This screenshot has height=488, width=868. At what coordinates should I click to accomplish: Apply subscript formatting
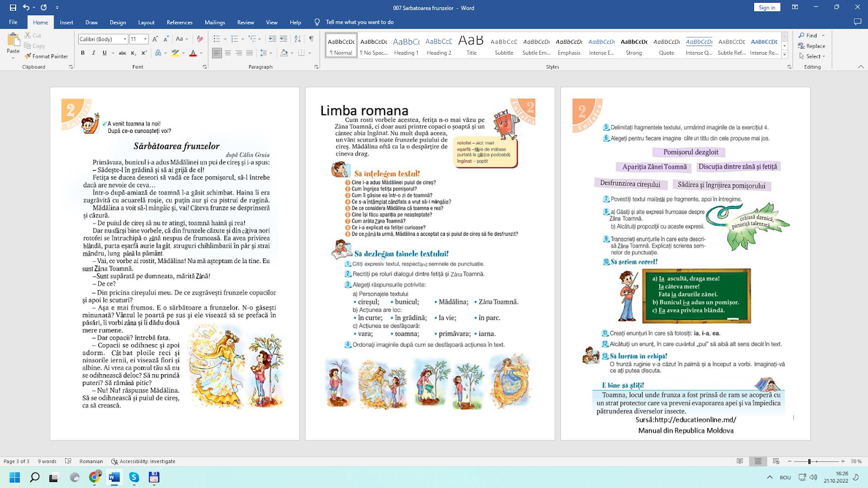click(x=134, y=53)
